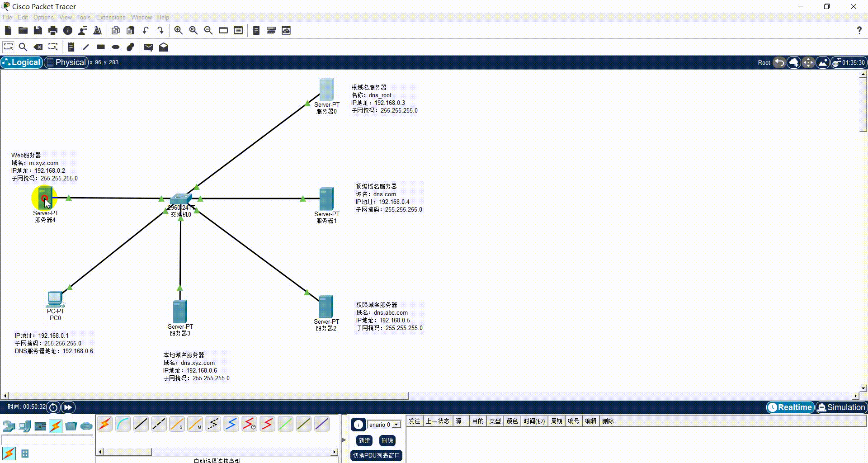Image resolution: width=868 pixels, height=463 pixels.
Task: Click the Paste icon in the toolbar
Action: [x=131, y=30]
